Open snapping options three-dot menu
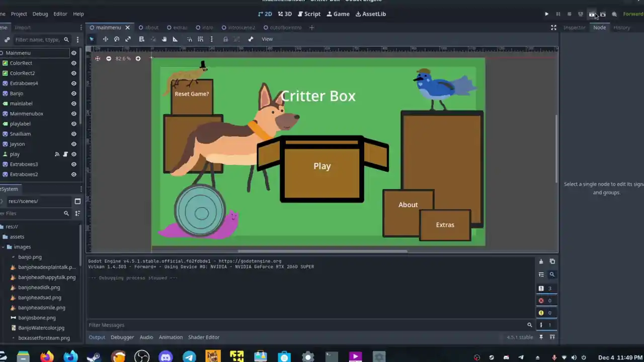This screenshot has width=644, height=362. coord(211,39)
